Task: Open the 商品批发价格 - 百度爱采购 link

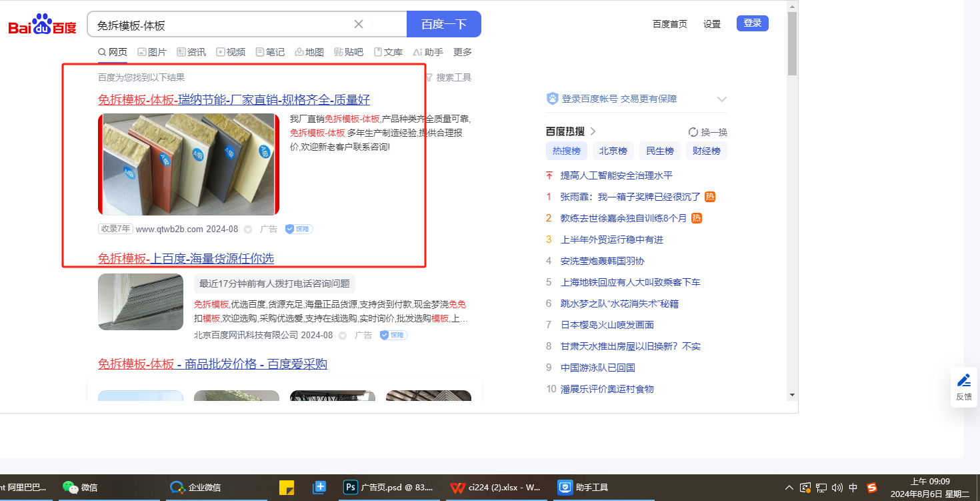Action: [x=213, y=364]
